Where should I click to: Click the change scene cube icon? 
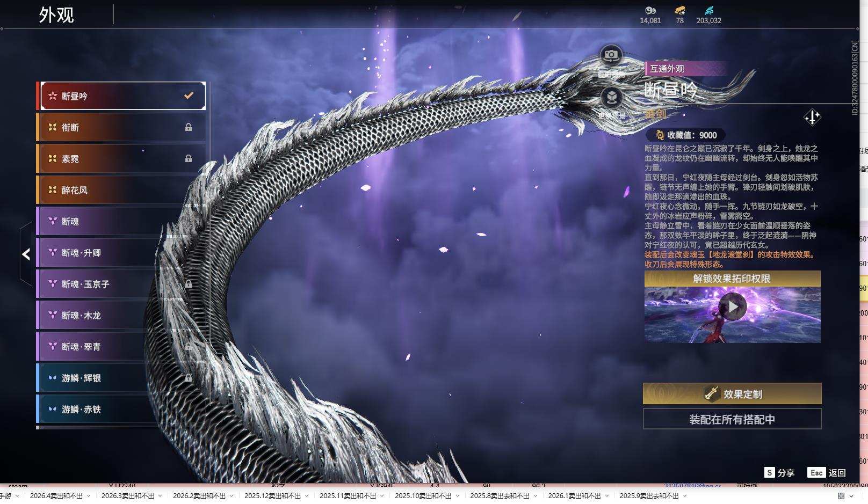611,97
